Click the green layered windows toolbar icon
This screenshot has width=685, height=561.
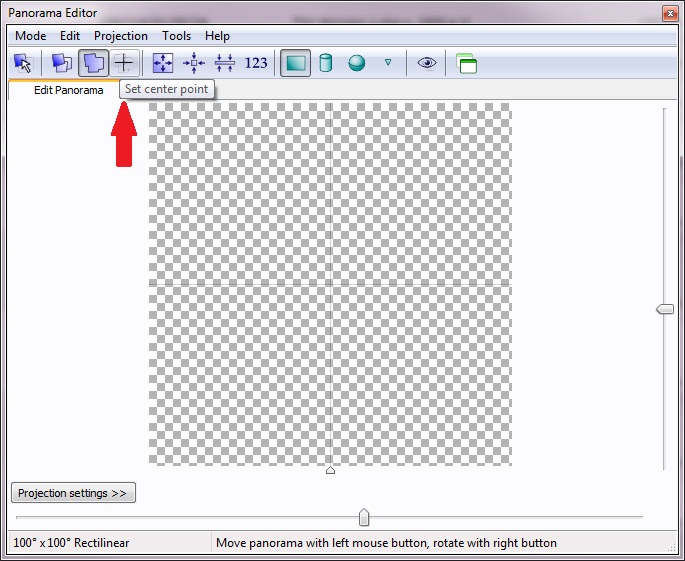[466, 63]
